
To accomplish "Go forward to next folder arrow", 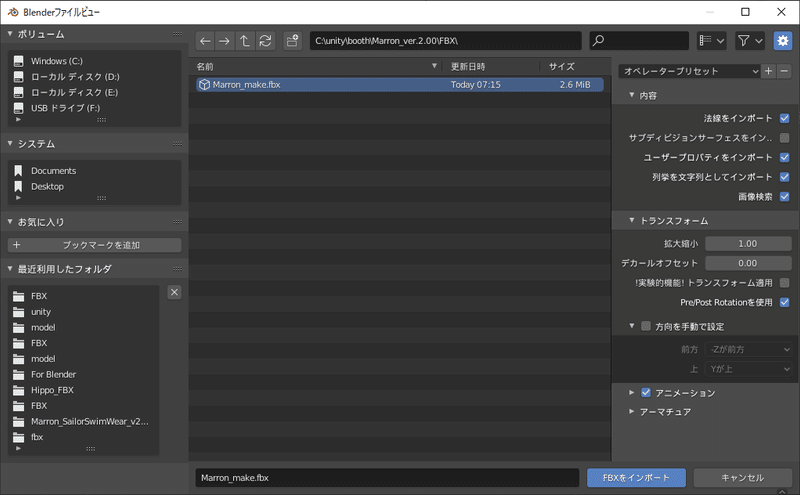I will [x=224, y=41].
